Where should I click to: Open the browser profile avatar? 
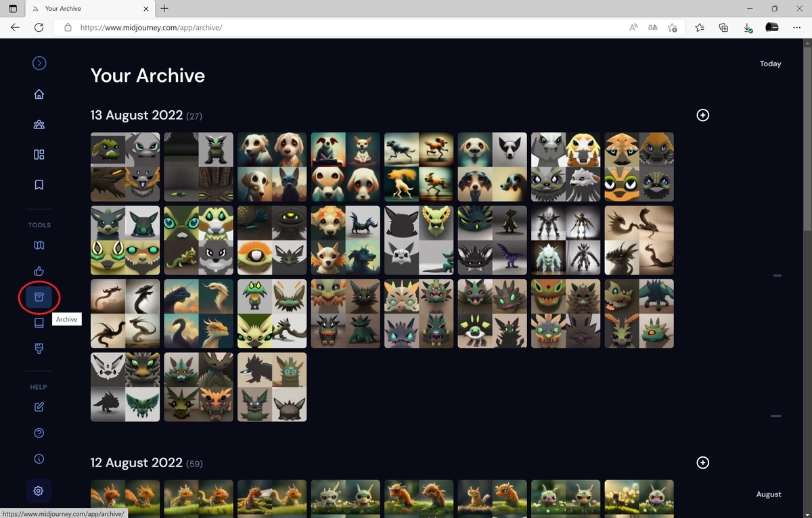pos(771,28)
